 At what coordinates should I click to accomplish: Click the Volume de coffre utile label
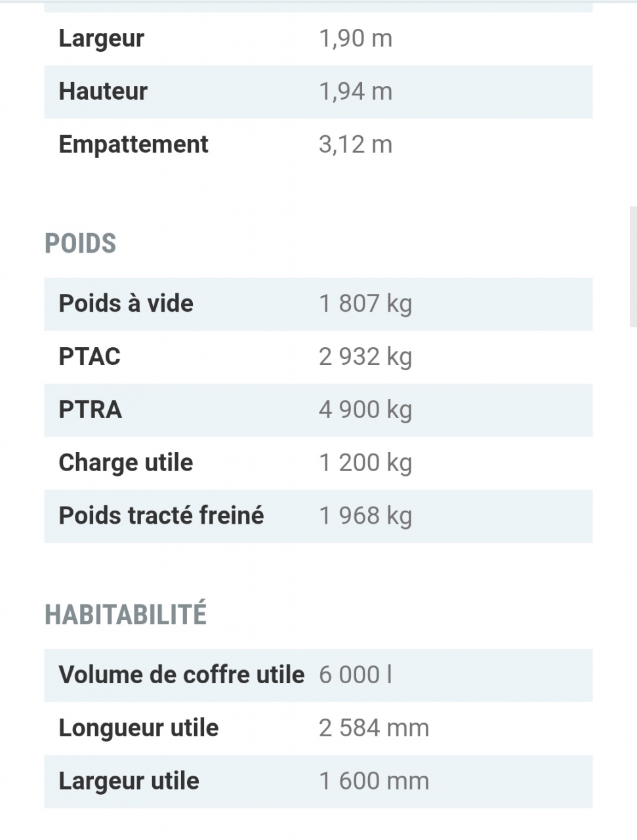pos(182,675)
